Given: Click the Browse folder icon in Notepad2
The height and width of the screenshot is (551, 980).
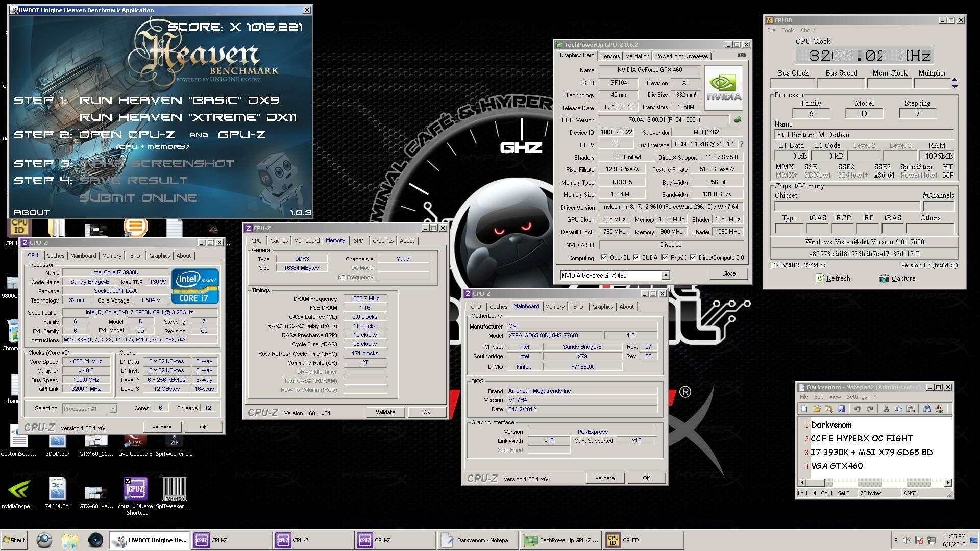Looking at the screenshot, I should [x=829, y=409].
